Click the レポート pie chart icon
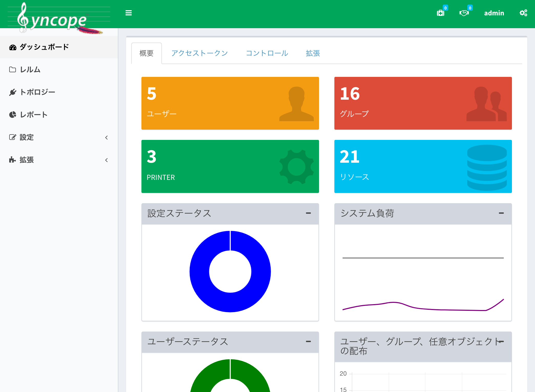 point(13,115)
